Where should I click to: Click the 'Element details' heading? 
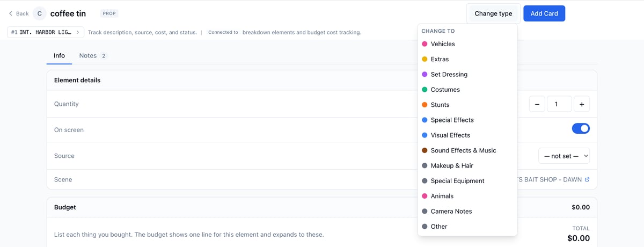point(77,80)
